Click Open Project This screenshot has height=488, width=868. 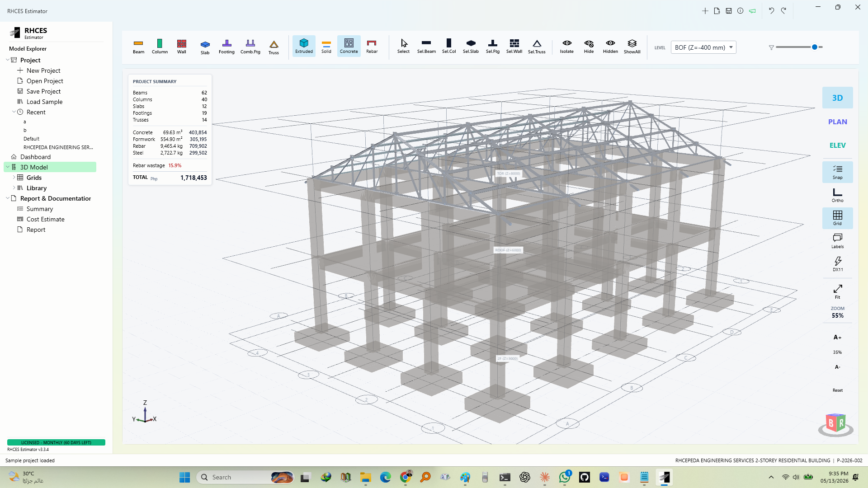45,81
